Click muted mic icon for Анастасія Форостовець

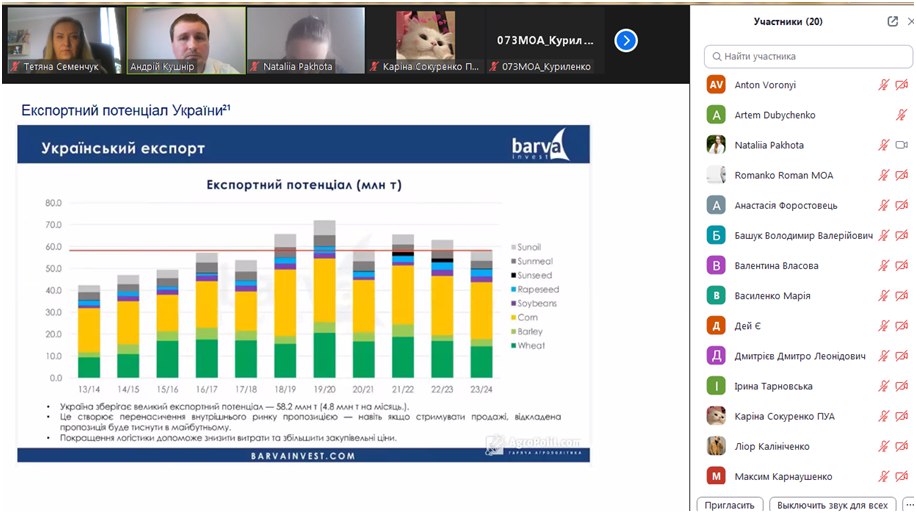point(883,205)
